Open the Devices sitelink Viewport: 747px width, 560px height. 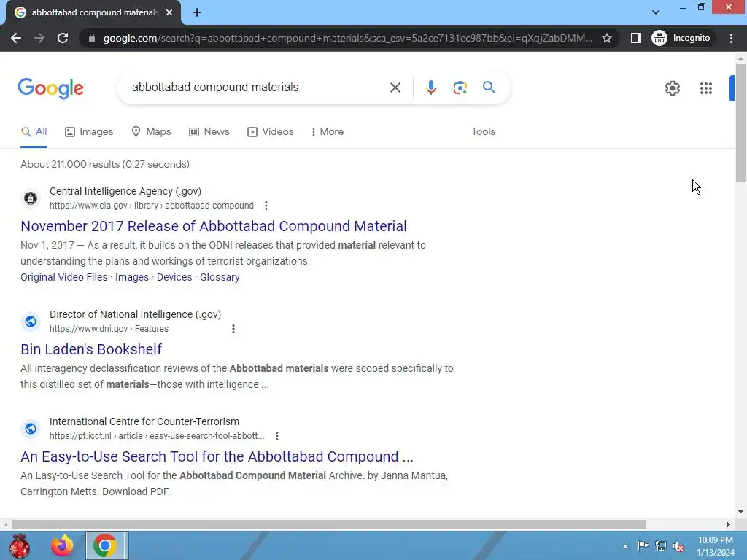coord(174,277)
